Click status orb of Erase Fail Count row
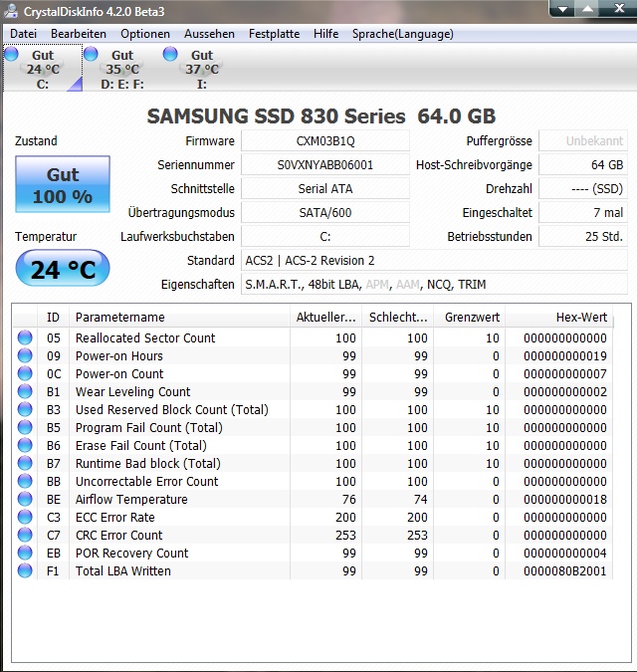The width and height of the screenshot is (637, 672). [25, 445]
